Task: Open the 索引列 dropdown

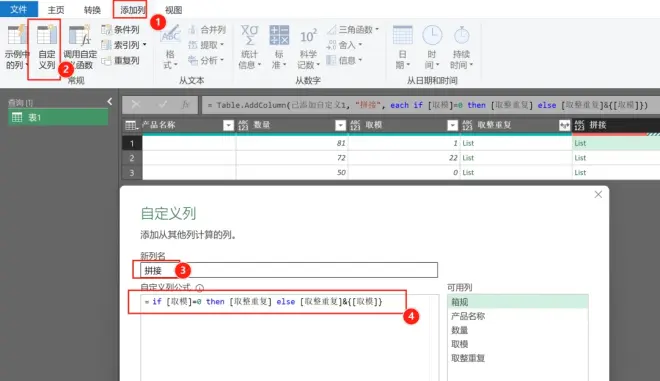Action: coord(124,45)
